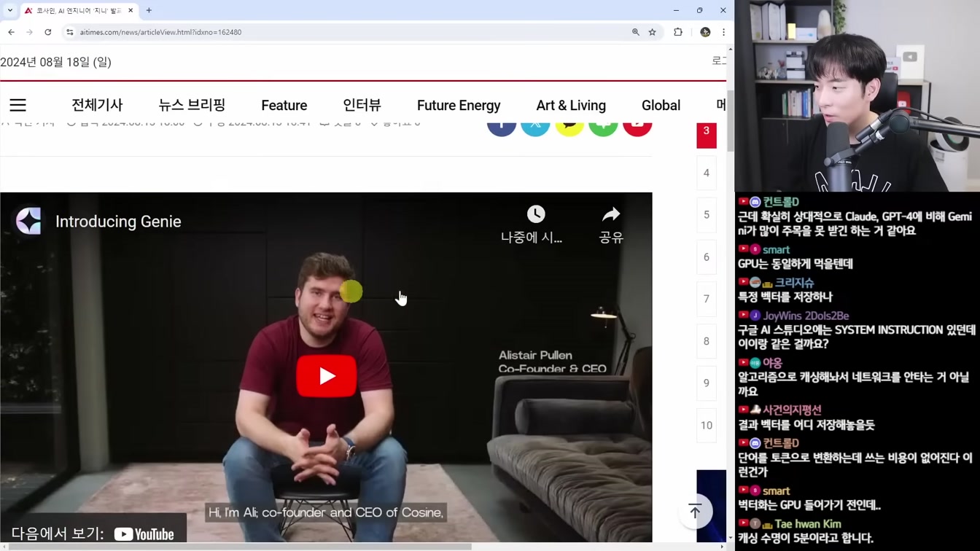Open the hamburger menu on the news site
This screenshot has height=551, width=980.
[x=17, y=105]
